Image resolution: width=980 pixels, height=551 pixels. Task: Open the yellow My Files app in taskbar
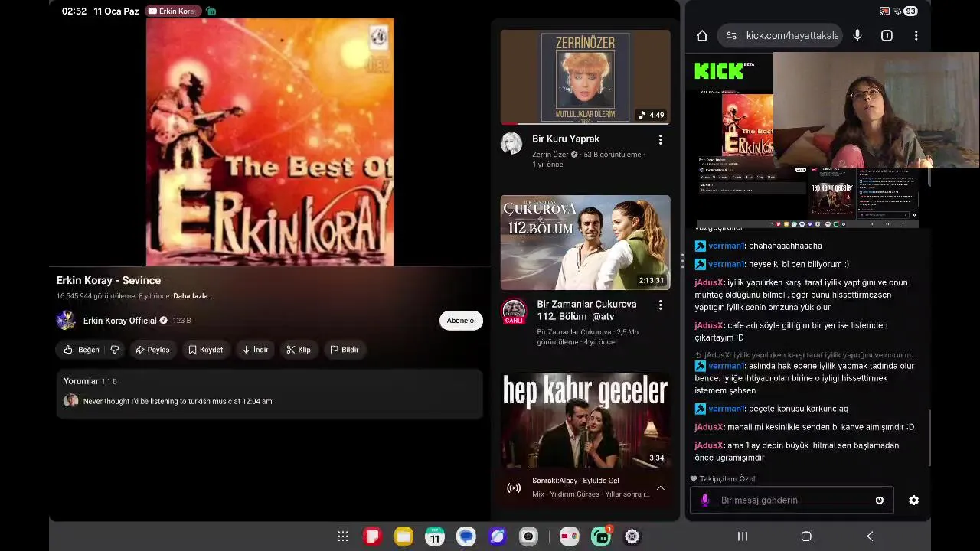click(x=403, y=536)
